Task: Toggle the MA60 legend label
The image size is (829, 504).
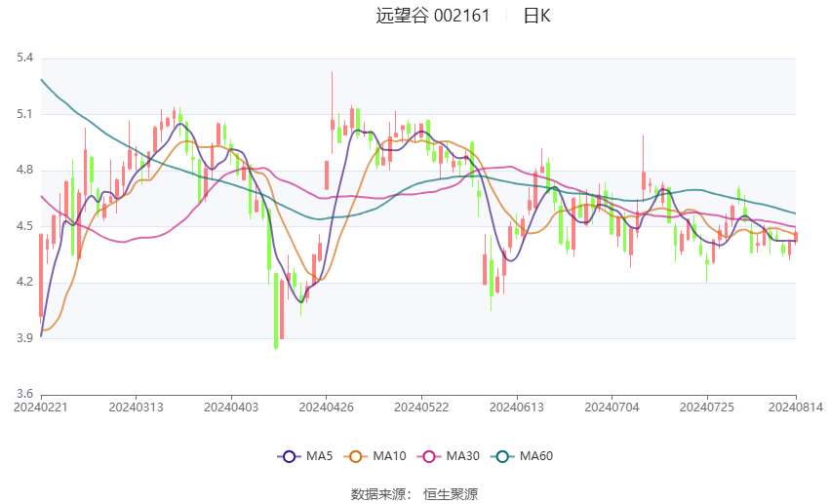Action: [535, 456]
